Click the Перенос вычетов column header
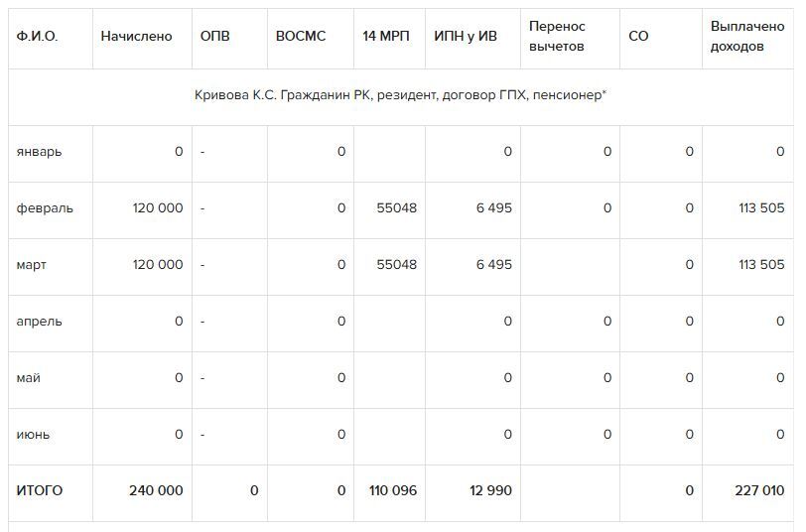This screenshot has height=532, width=806. click(557, 36)
